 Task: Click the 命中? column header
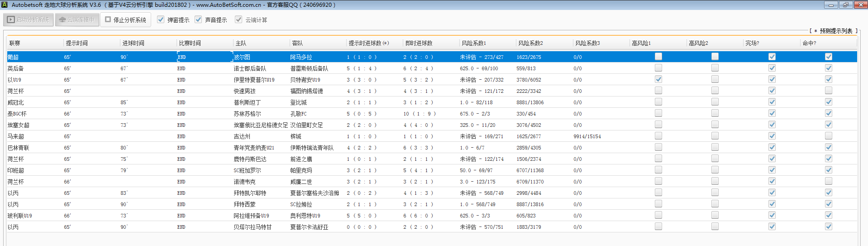pyautogui.click(x=809, y=43)
